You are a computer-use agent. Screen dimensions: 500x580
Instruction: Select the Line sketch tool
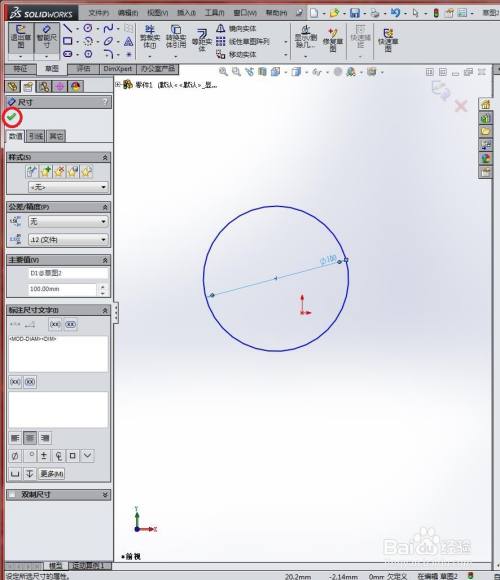pos(67,28)
